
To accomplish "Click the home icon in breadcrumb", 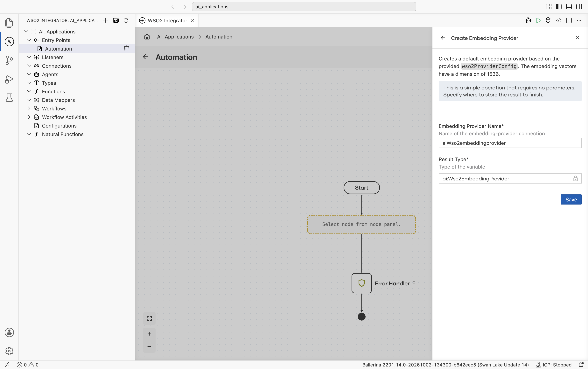I will pos(147,37).
